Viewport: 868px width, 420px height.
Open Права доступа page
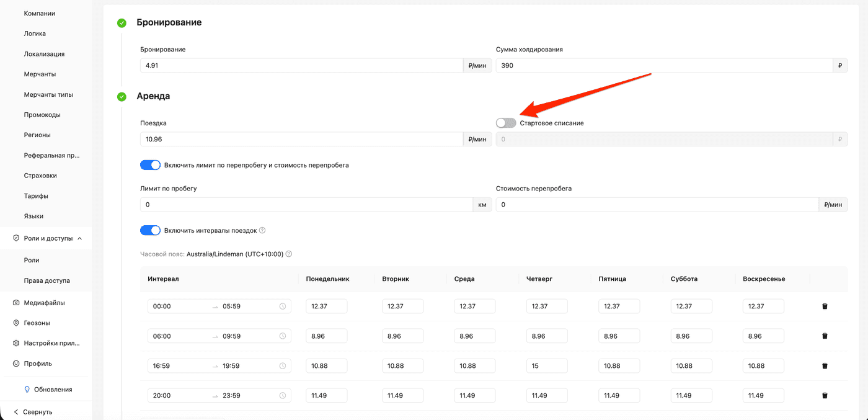pos(46,280)
